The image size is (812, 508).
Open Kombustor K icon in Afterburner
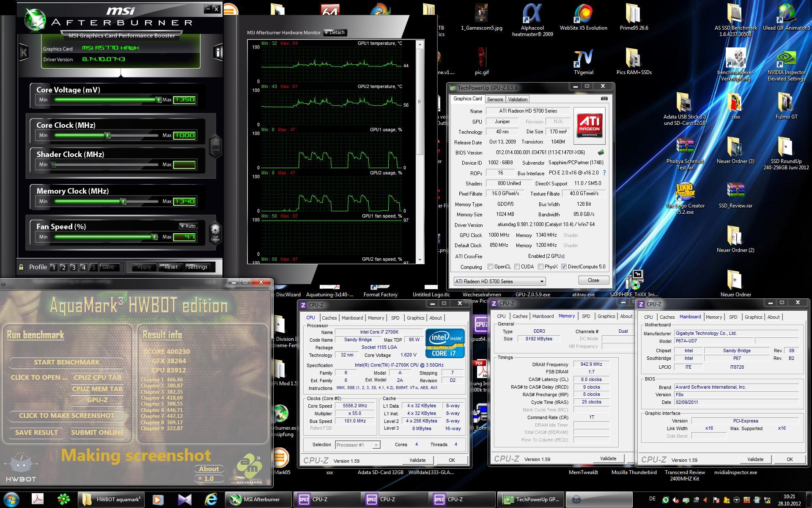tap(24, 52)
